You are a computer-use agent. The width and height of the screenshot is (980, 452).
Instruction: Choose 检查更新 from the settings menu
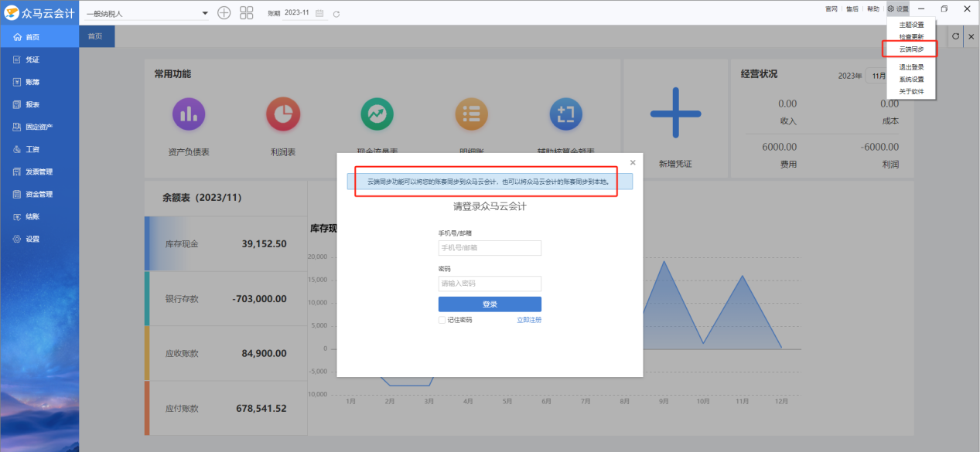click(911, 37)
